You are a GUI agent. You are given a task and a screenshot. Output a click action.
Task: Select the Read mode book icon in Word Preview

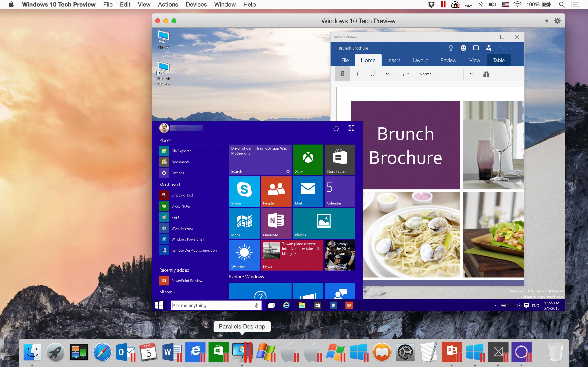[x=476, y=48]
